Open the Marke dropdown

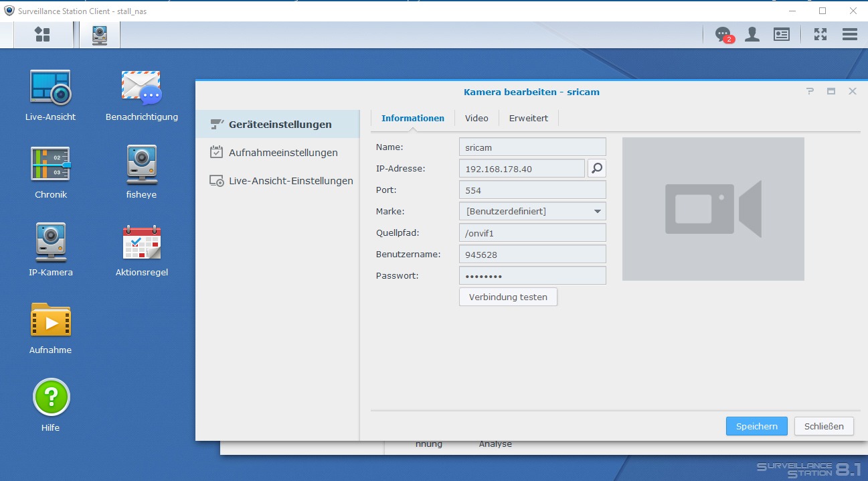click(533, 211)
